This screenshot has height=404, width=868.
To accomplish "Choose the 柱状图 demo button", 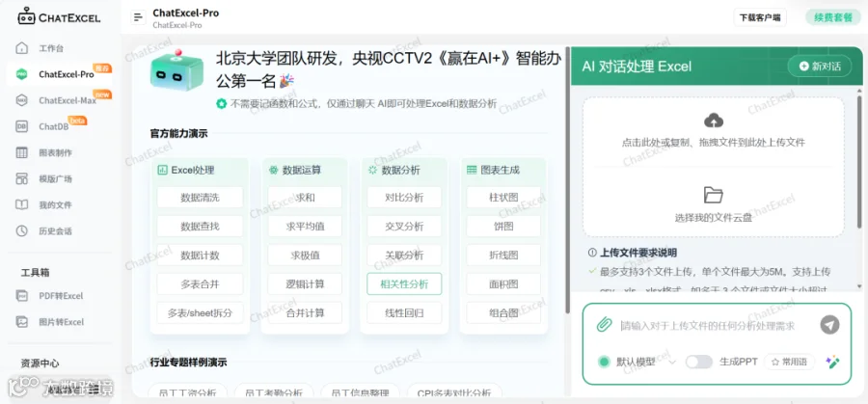I will click(x=503, y=197).
